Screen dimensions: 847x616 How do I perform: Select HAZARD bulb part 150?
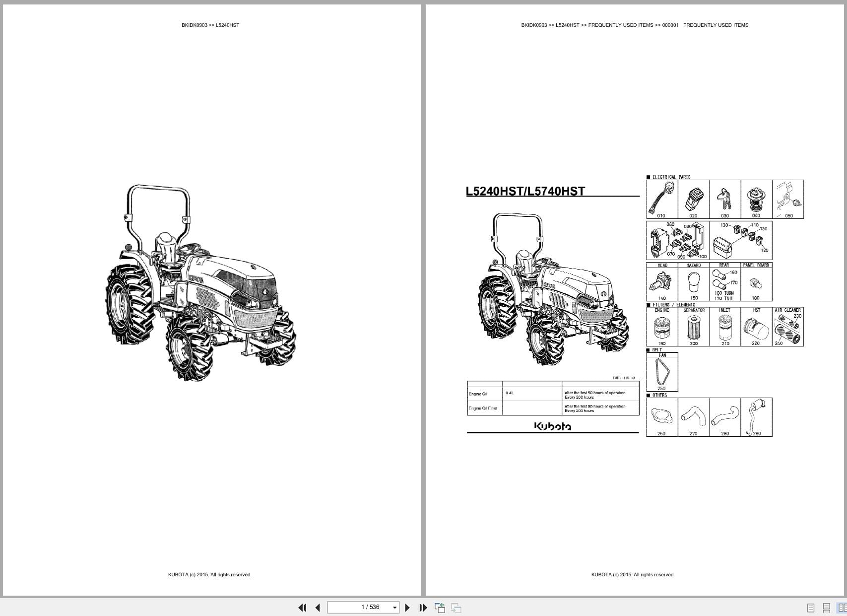pos(693,281)
